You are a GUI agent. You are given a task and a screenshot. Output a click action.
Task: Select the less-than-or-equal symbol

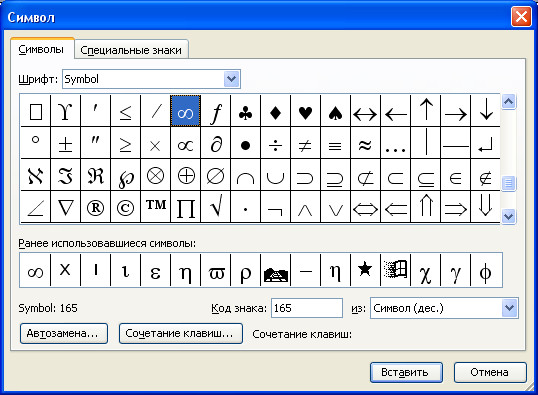pyautogui.click(x=126, y=111)
